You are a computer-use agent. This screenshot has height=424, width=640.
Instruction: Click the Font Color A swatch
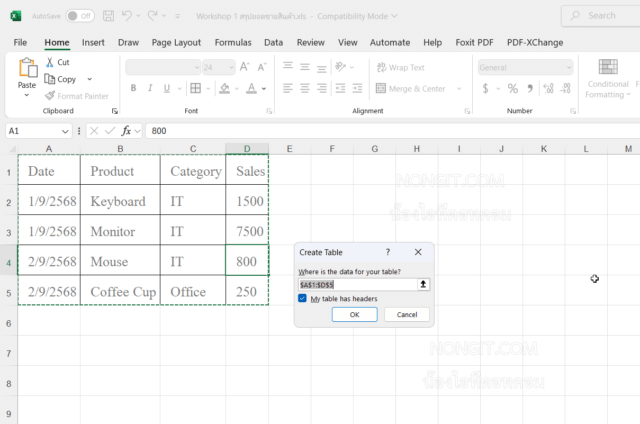(251, 88)
